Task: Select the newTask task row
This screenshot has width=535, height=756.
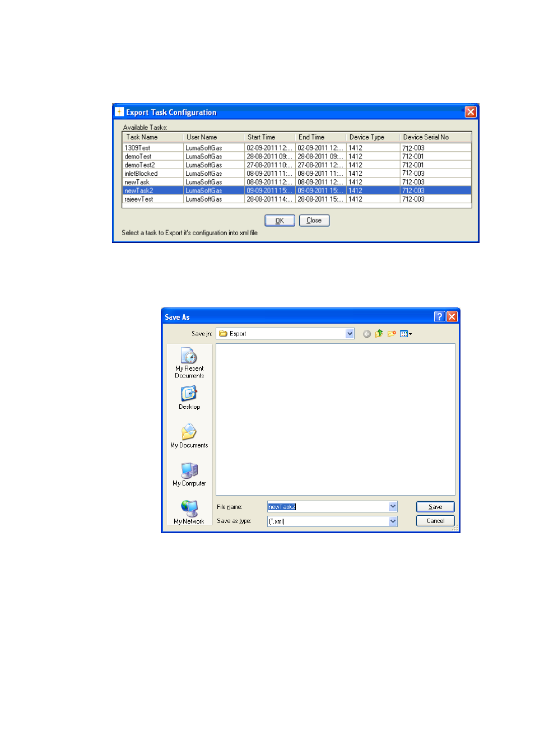Action: coord(297,182)
